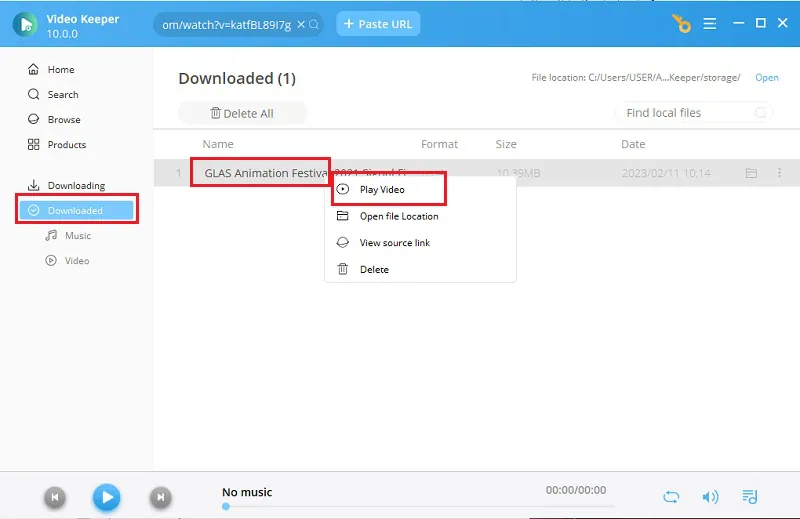Skip to the next track
Image resolution: width=800 pixels, height=519 pixels.
[x=159, y=497]
